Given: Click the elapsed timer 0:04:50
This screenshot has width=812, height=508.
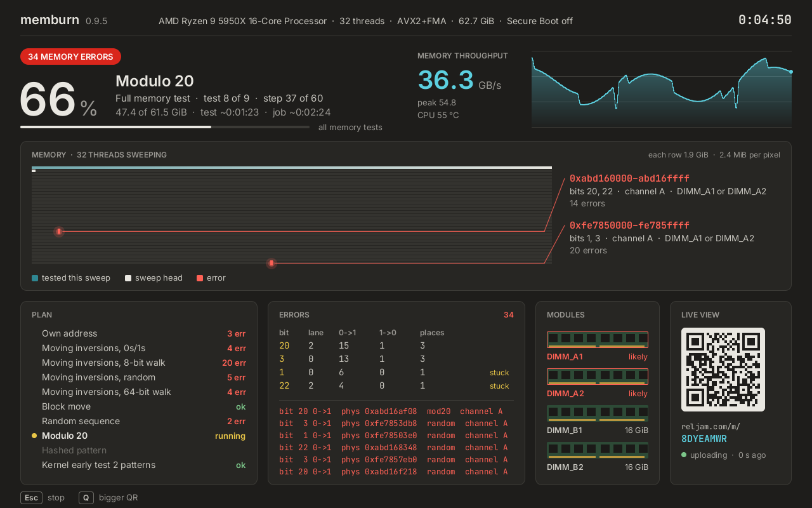Looking at the screenshot, I should 765,20.
